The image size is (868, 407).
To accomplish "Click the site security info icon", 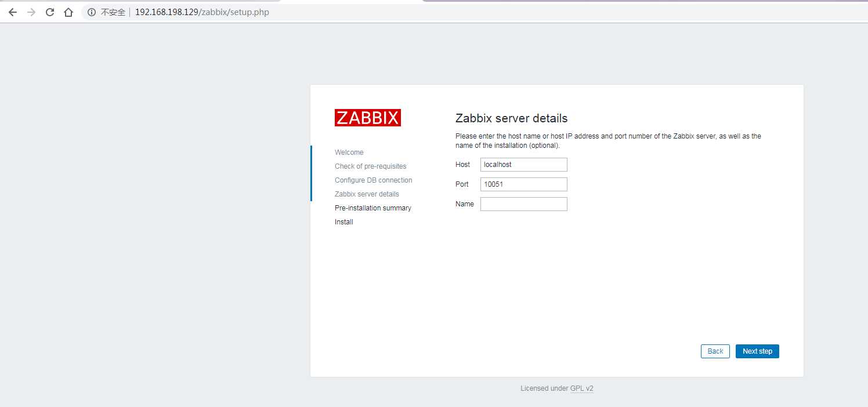I will [x=92, y=12].
